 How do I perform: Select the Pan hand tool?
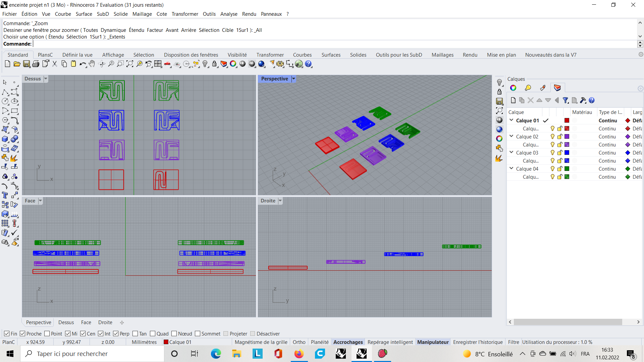[x=92, y=64]
